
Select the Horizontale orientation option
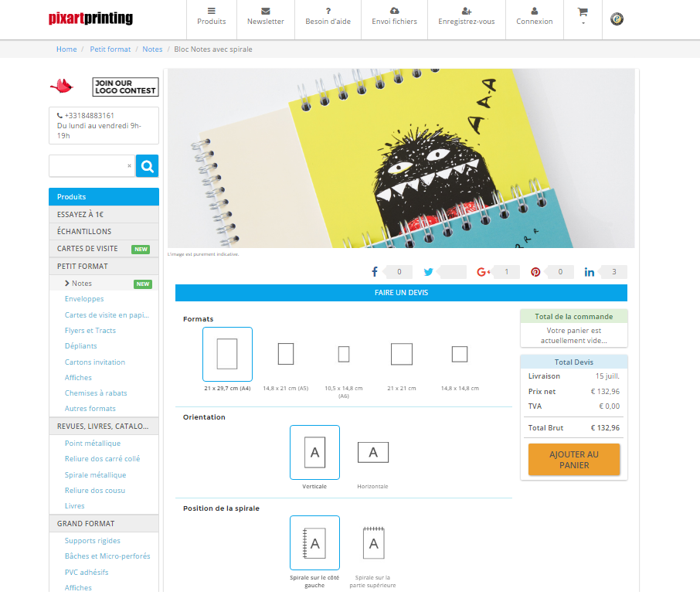pyautogui.click(x=373, y=452)
